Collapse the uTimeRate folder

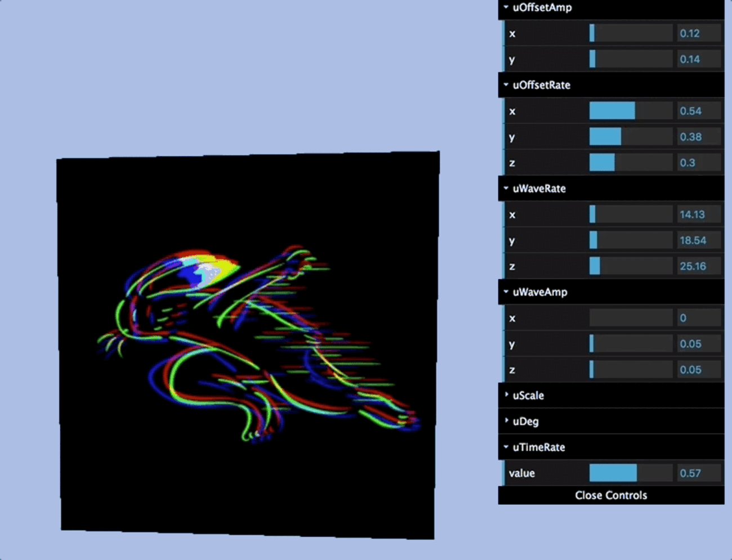click(x=538, y=447)
